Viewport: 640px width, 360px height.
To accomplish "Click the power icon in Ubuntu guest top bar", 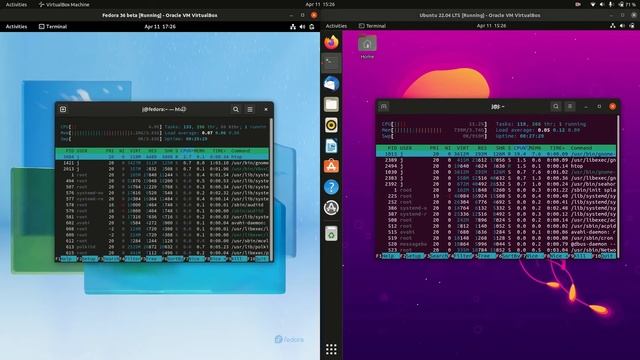I will pyautogui.click(x=632, y=25).
